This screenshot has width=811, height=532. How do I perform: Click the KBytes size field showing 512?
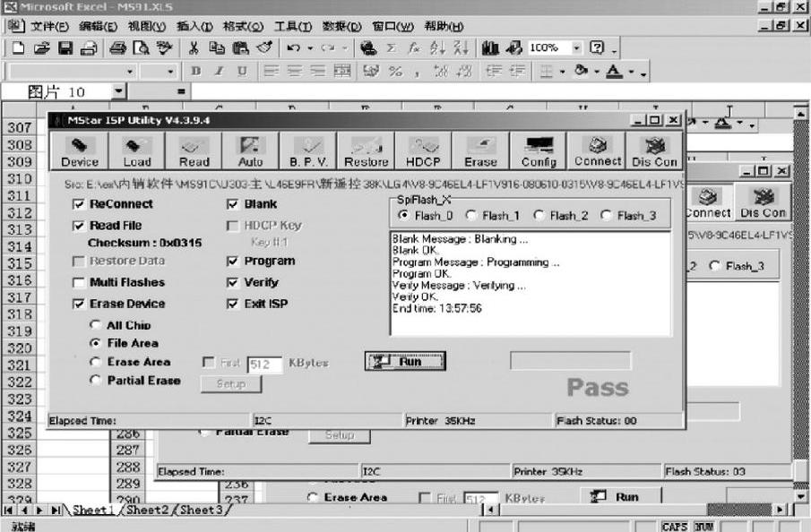(265, 365)
